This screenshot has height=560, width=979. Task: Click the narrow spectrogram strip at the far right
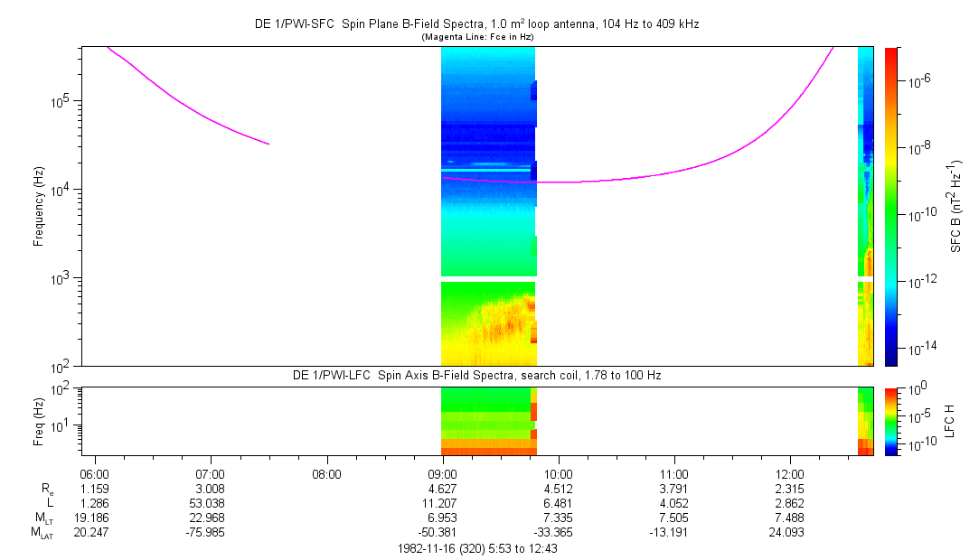[x=865, y=207]
